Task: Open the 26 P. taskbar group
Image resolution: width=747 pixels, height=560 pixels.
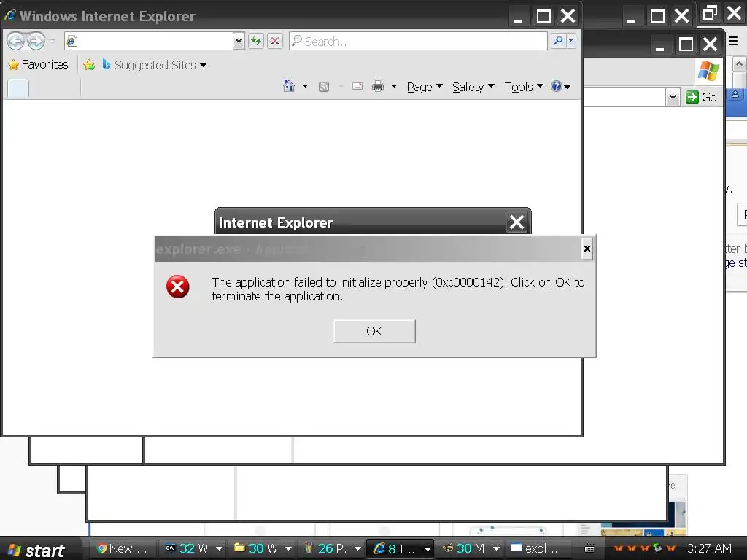Action: click(332, 548)
